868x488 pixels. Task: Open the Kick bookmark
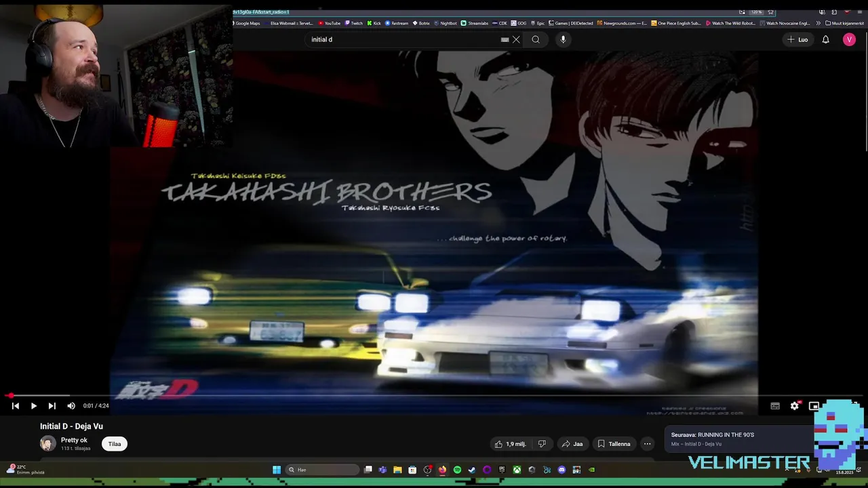pos(374,23)
